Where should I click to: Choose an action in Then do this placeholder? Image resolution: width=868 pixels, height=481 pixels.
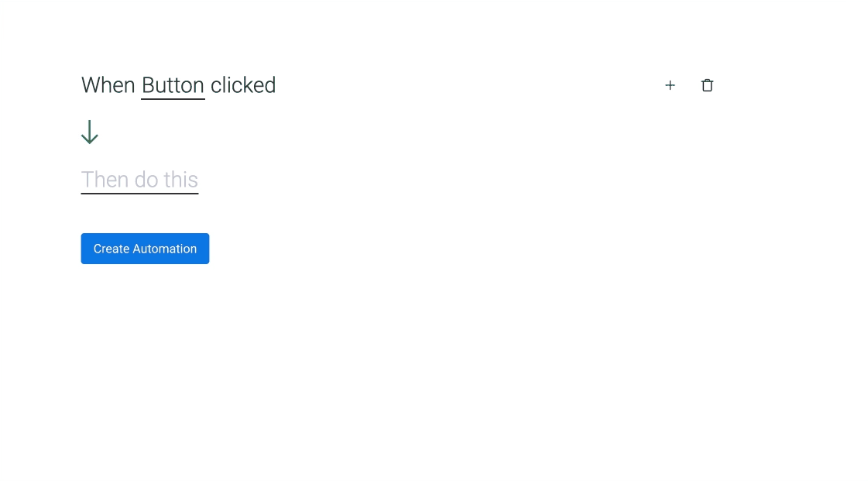point(139,180)
